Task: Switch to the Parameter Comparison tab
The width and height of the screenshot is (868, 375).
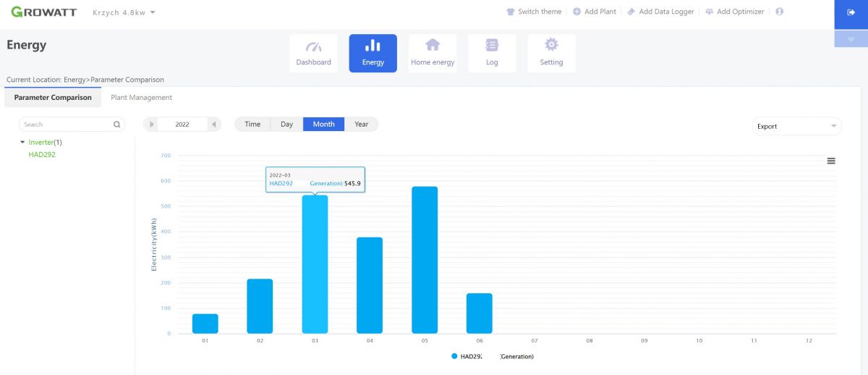Action: pyautogui.click(x=53, y=97)
